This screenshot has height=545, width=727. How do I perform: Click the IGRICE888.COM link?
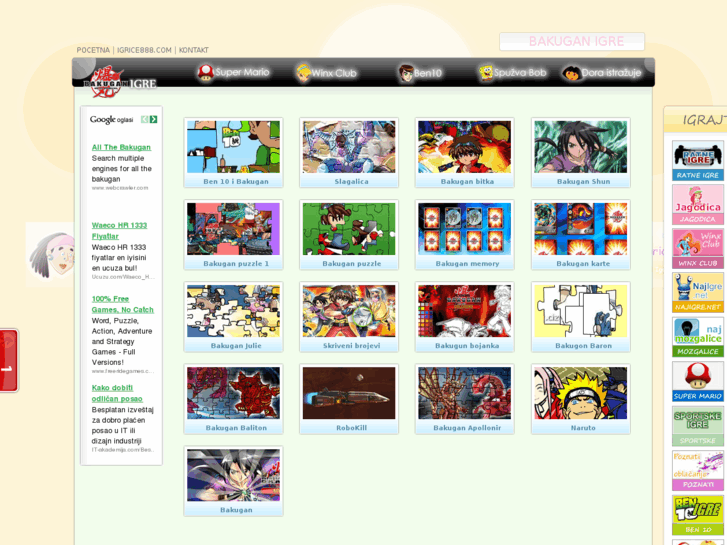click(144, 50)
